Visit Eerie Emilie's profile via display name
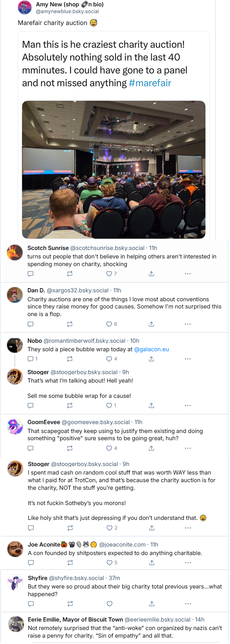 (x=75, y=620)
